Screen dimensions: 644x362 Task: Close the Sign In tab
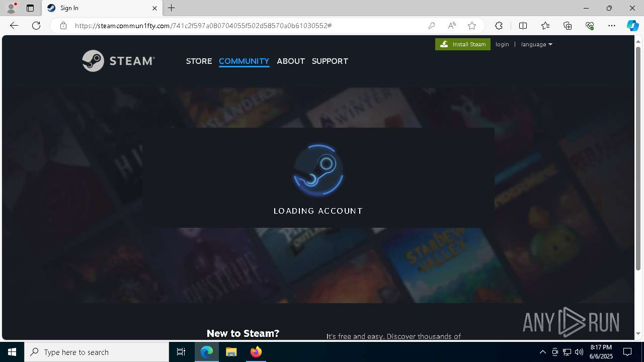point(155,8)
